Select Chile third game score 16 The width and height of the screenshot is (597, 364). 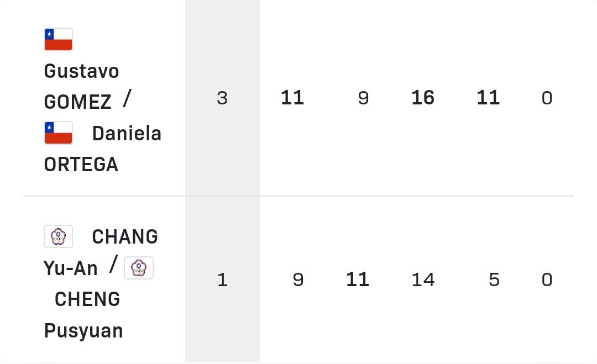coord(423,98)
